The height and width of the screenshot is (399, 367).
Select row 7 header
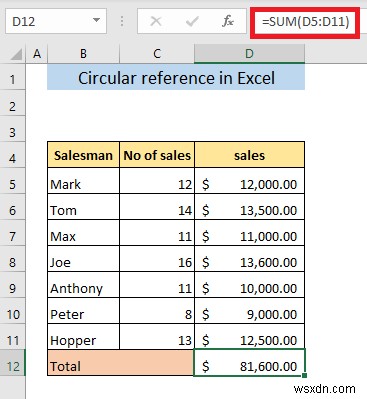[13, 234]
